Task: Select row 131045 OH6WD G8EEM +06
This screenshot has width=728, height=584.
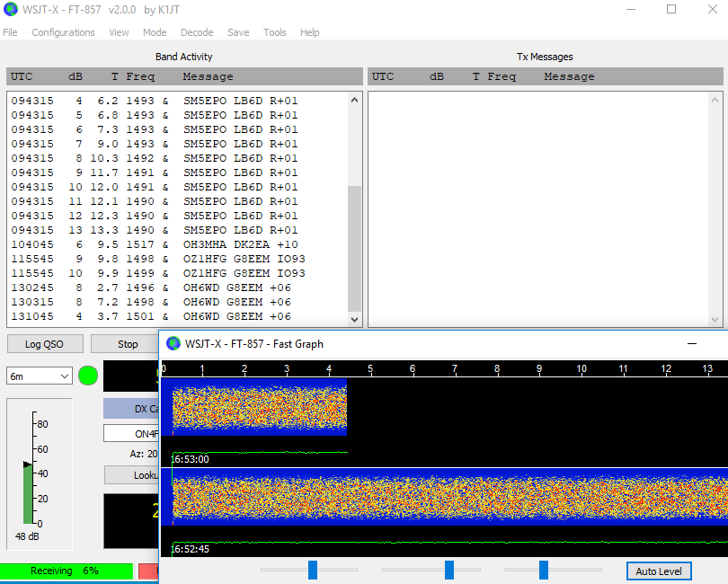Action: [x=178, y=316]
